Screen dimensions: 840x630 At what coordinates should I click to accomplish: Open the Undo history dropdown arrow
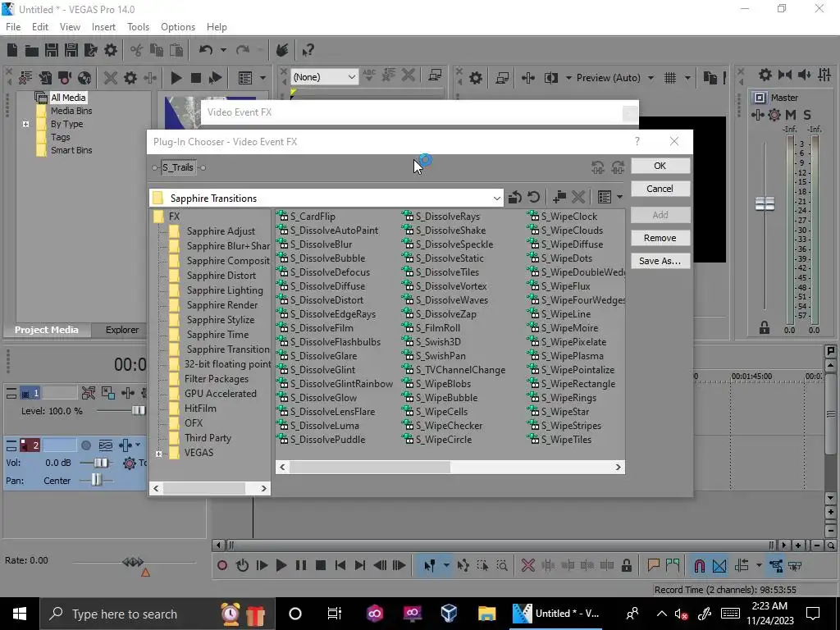(x=223, y=50)
